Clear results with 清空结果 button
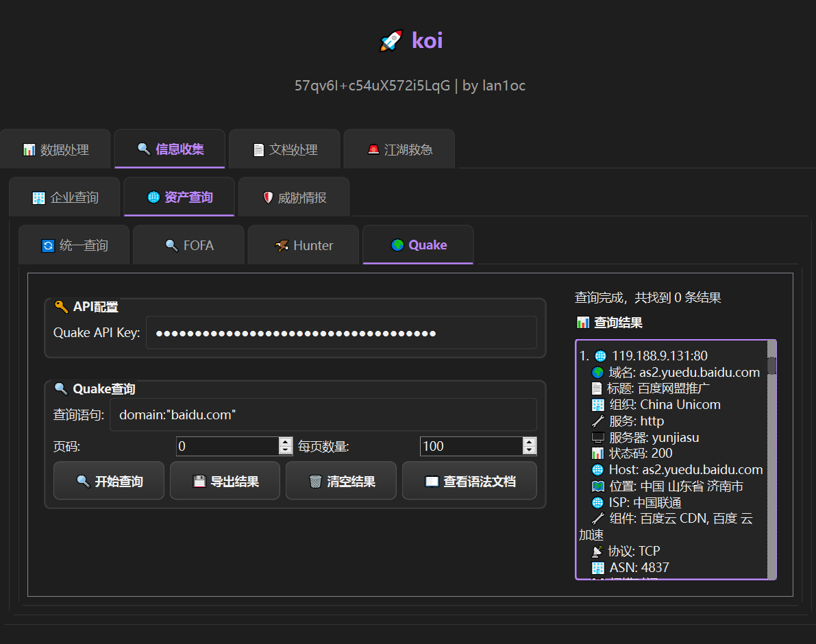 341,481
